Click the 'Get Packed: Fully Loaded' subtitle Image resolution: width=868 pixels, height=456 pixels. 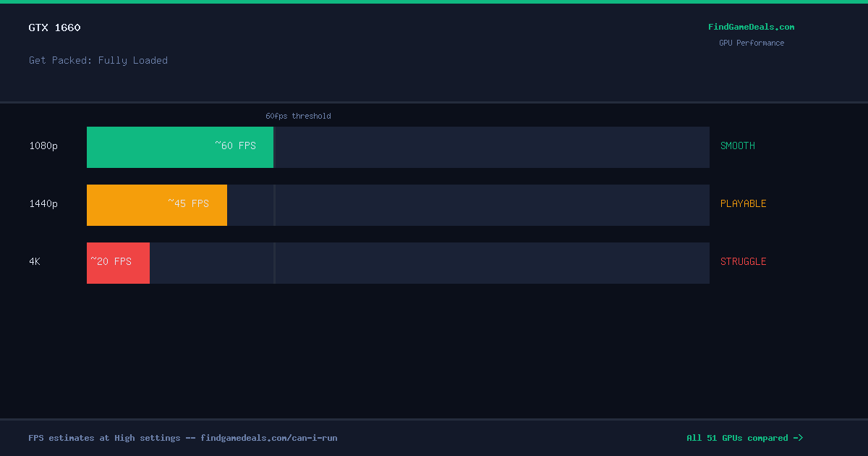(x=98, y=60)
